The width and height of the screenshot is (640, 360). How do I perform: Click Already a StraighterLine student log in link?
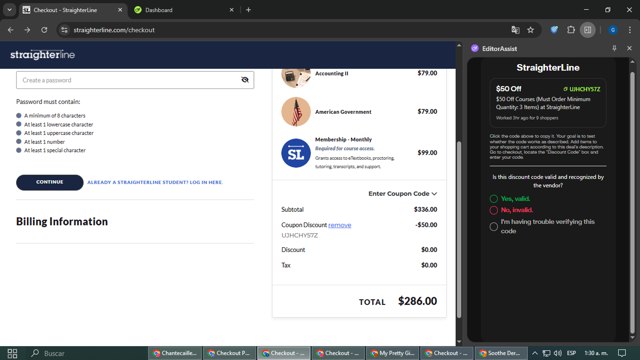click(x=155, y=182)
